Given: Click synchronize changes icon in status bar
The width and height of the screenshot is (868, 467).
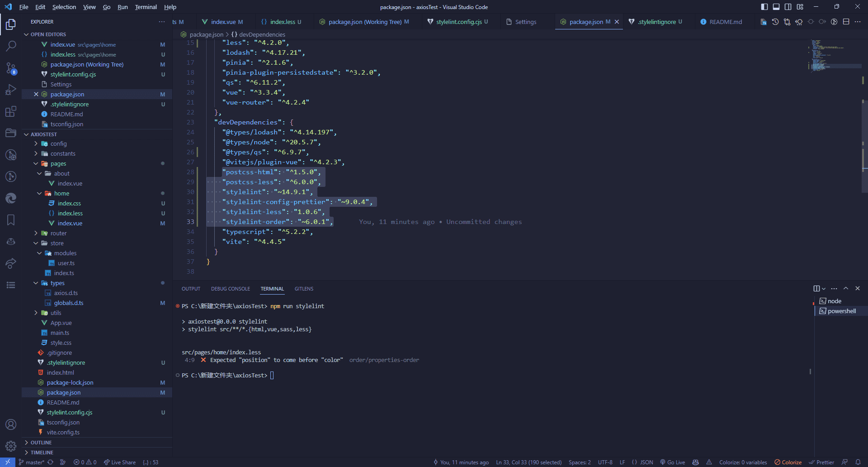Looking at the screenshot, I should [50, 462].
